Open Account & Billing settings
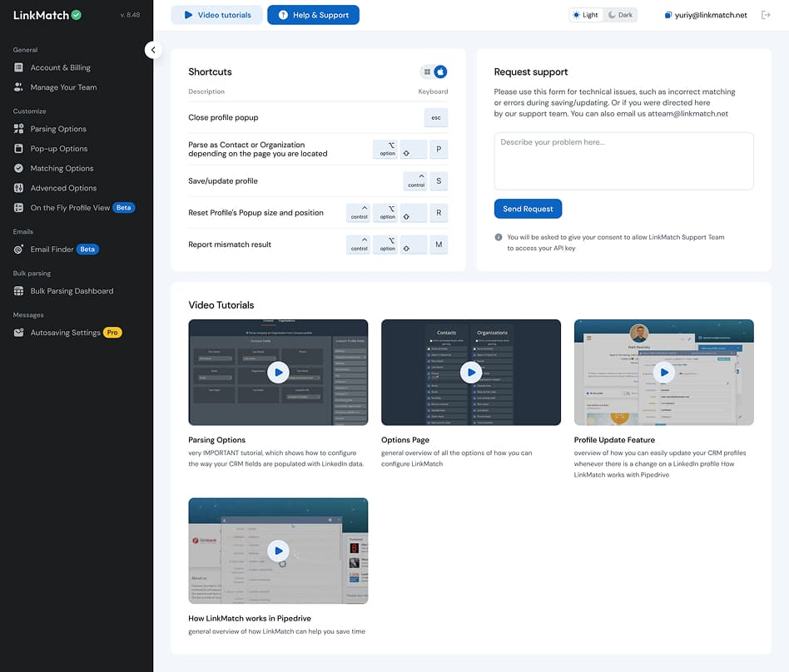 pyautogui.click(x=60, y=67)
